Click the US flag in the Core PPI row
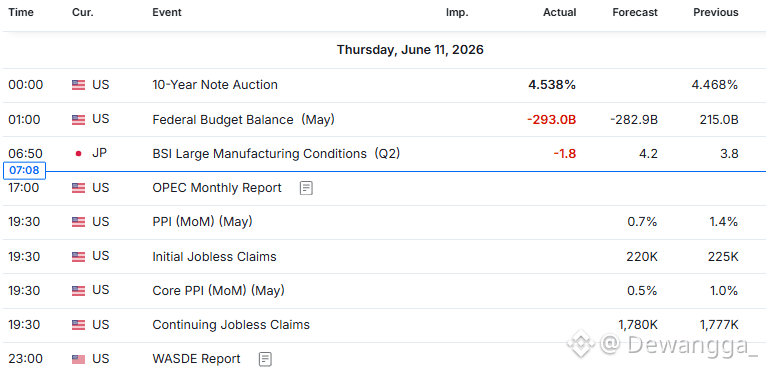 [78, 291]
